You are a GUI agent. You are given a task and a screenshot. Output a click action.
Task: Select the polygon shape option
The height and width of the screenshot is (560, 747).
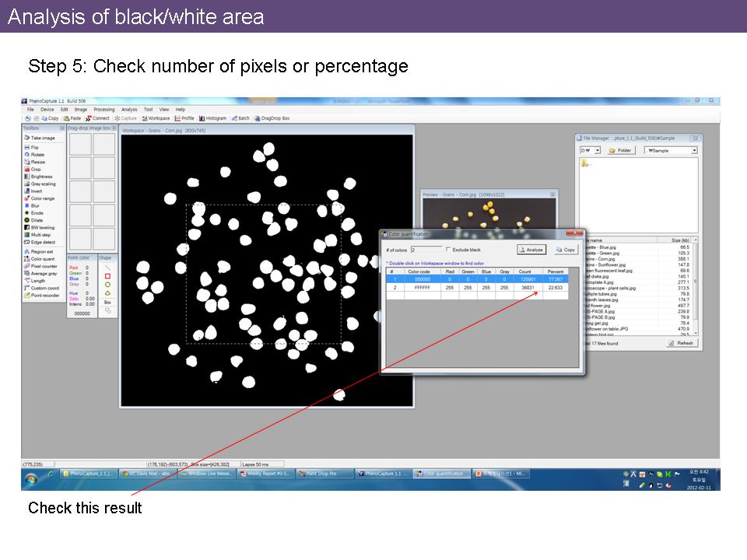point(107,293)
